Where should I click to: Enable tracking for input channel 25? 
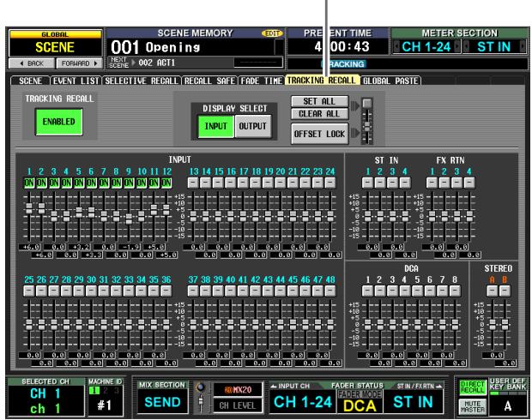29,291
